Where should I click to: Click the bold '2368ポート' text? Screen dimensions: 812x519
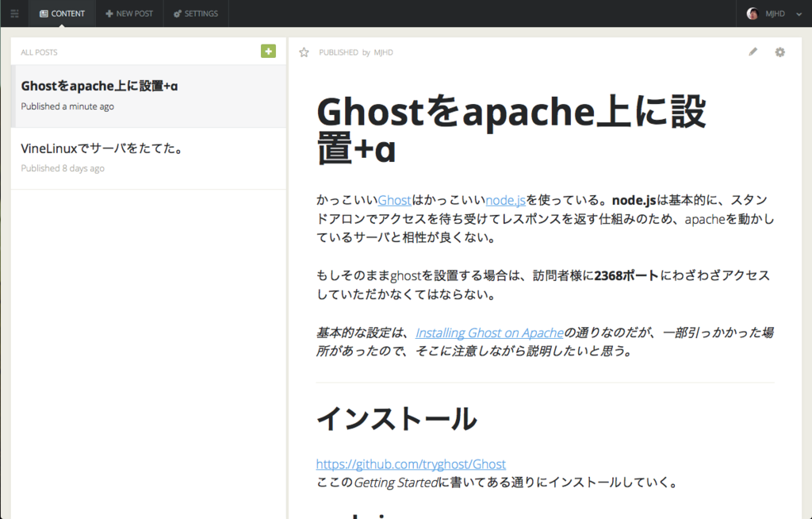(626, 275)
